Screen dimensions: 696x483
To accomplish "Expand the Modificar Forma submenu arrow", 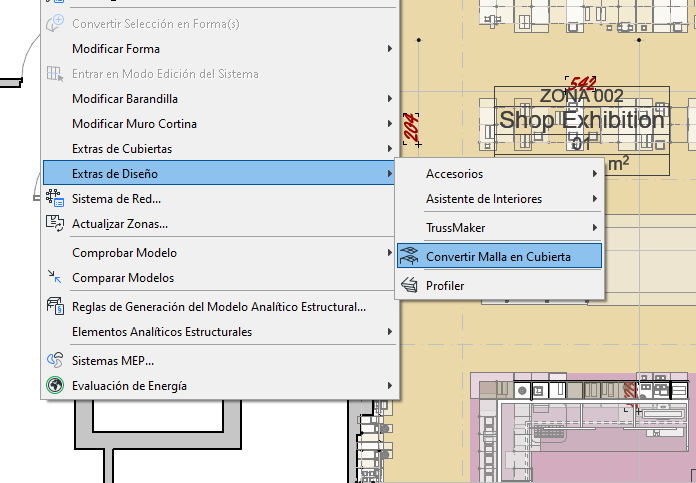I will (x=389, y=49).
